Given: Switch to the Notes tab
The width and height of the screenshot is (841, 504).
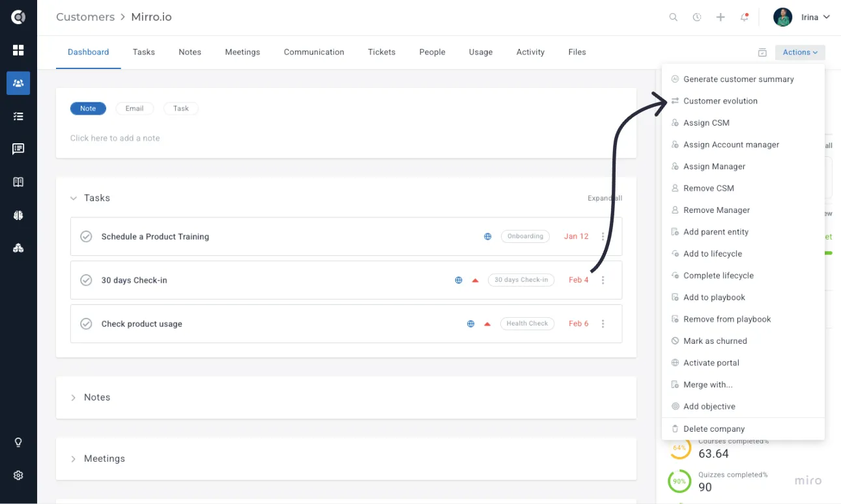Looking at the screenshot, I should click(x=190, y=52).
